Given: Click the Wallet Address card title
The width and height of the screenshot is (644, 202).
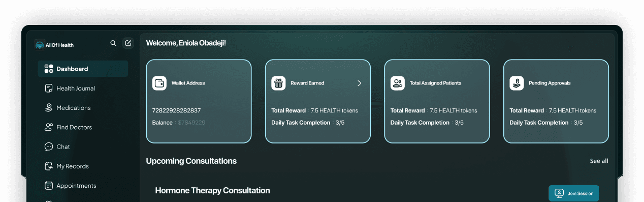Looking at the screenshot, I should [x=188, y=83].
